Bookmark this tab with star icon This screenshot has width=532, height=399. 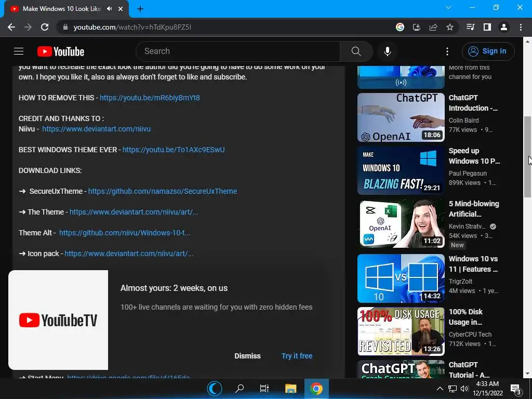click(x=450, y=27)
